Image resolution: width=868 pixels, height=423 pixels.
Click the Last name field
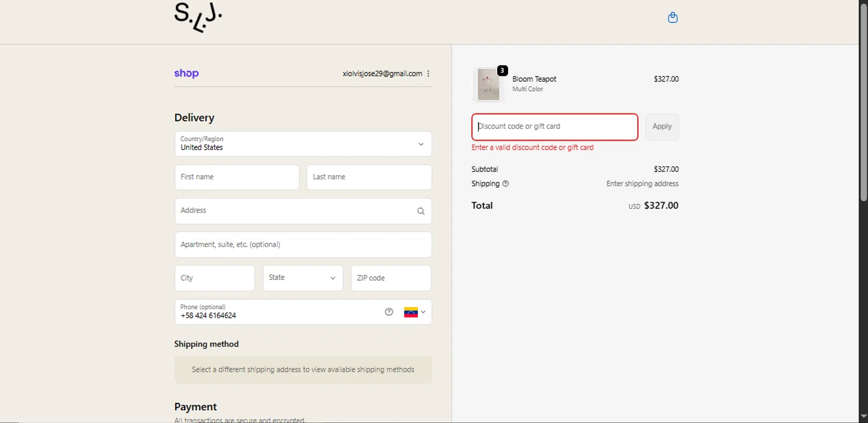click(x=369, y=177)
